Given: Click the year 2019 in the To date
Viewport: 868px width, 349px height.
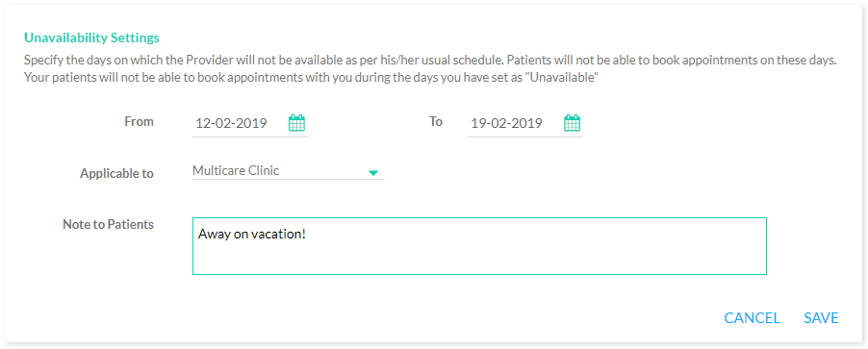Looking at the screenshot, I should [528, 123].
